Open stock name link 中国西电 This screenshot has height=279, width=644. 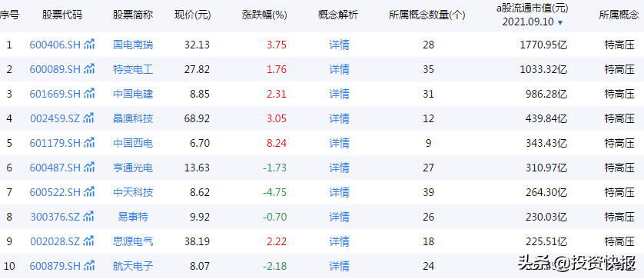133,143
